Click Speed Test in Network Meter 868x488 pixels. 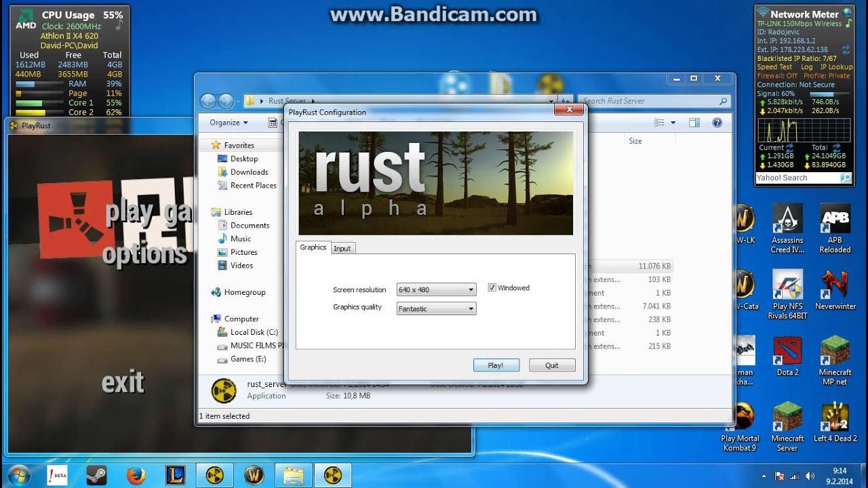tap(774, 67)
